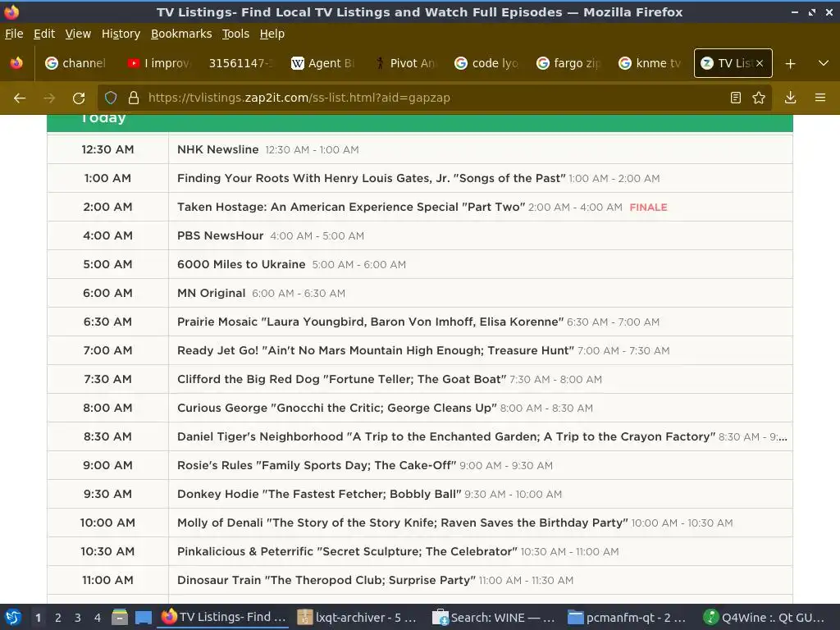Select the 10:00 AM time cell
Viewport: 840px width, 630px height.
point(107,523)
